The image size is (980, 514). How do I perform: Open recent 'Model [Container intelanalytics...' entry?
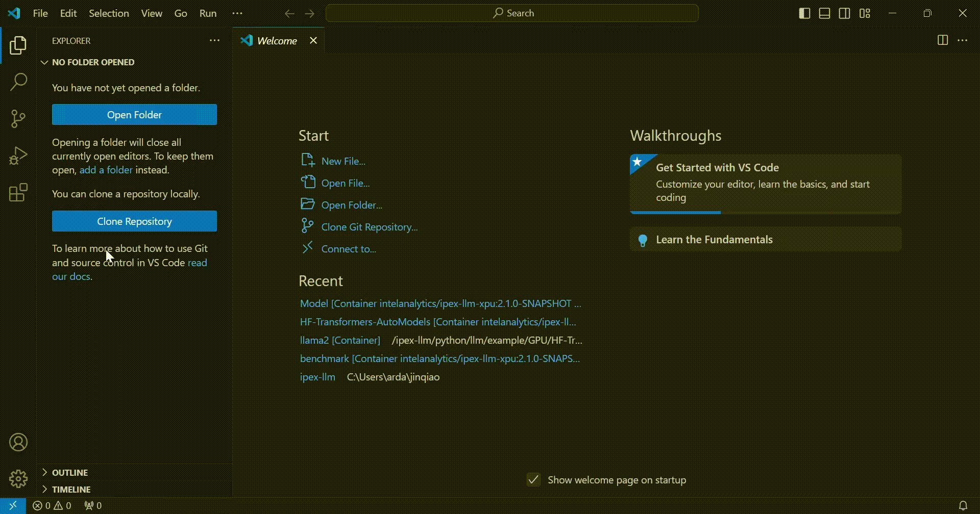[440, 303]
